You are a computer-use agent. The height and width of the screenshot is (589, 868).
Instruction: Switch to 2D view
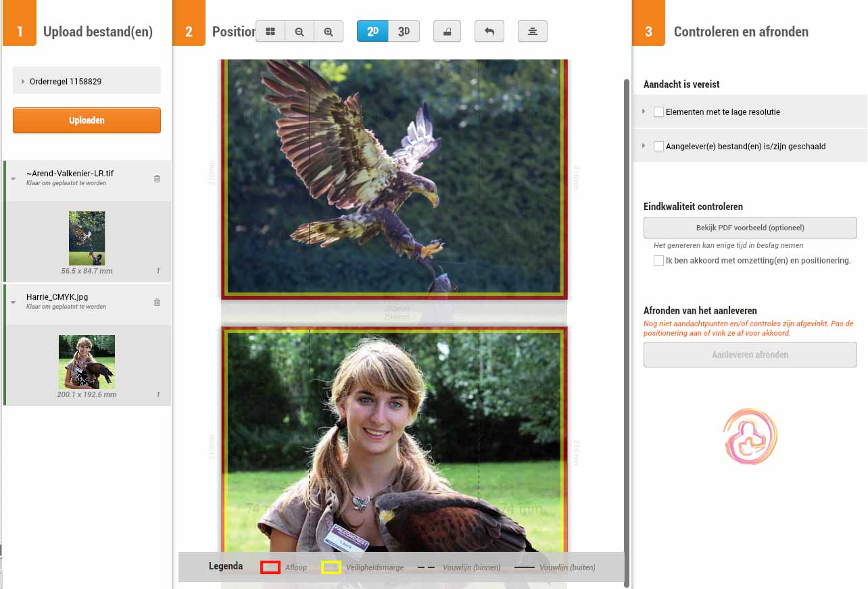point(372,32)
